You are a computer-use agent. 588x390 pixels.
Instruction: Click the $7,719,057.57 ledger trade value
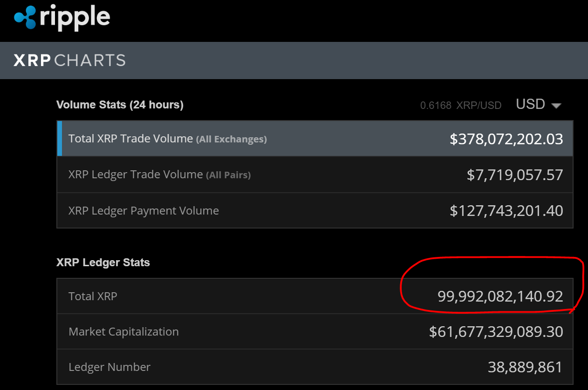click(515, 175)
